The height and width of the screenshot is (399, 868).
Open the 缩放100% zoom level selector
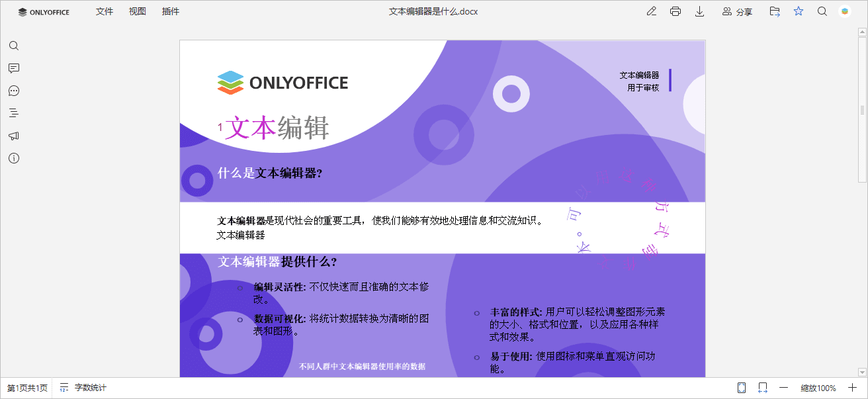[x=818, y=387]
